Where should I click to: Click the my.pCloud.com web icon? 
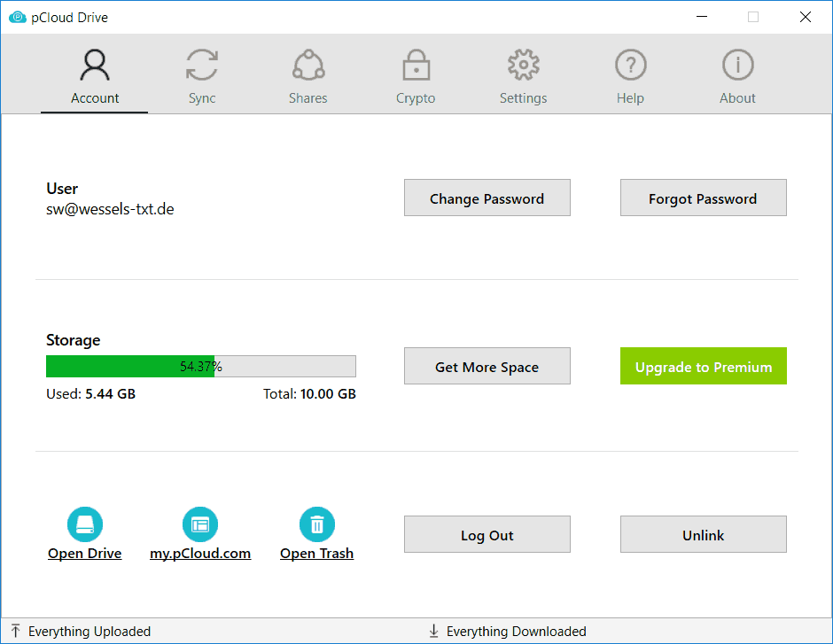[x=200, y=524]
